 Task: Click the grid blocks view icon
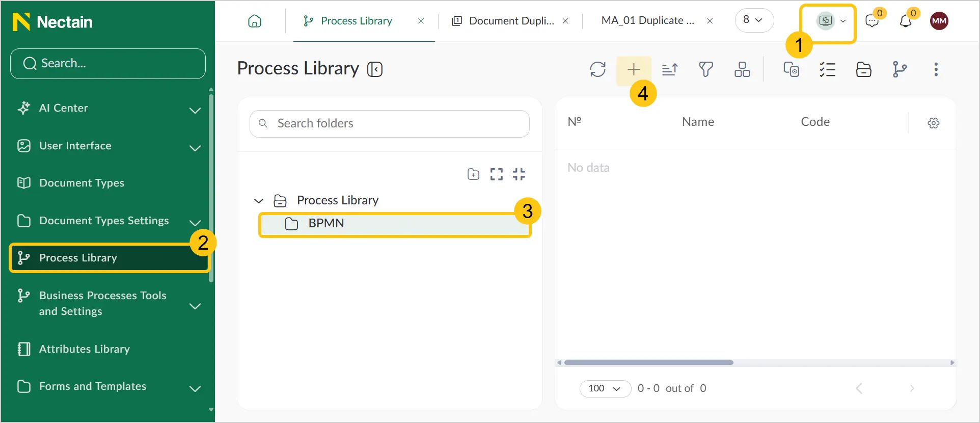pos(742,69)
